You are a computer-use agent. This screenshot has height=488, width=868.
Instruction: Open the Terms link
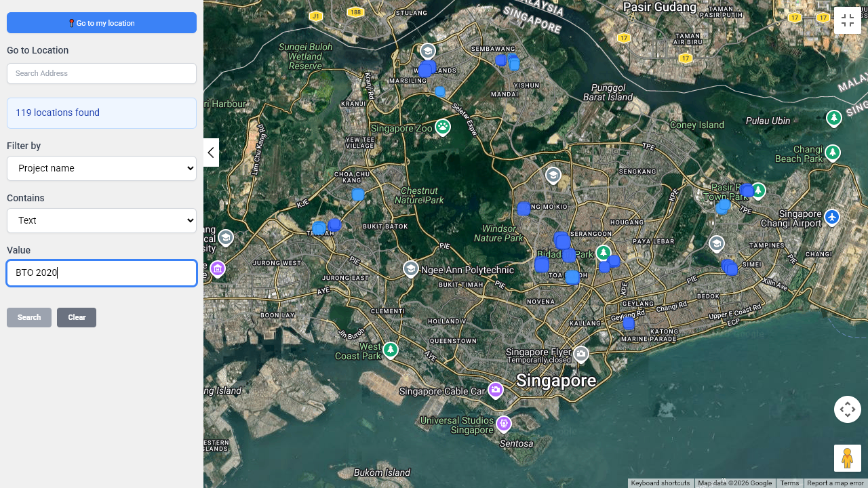coord(789,483)
